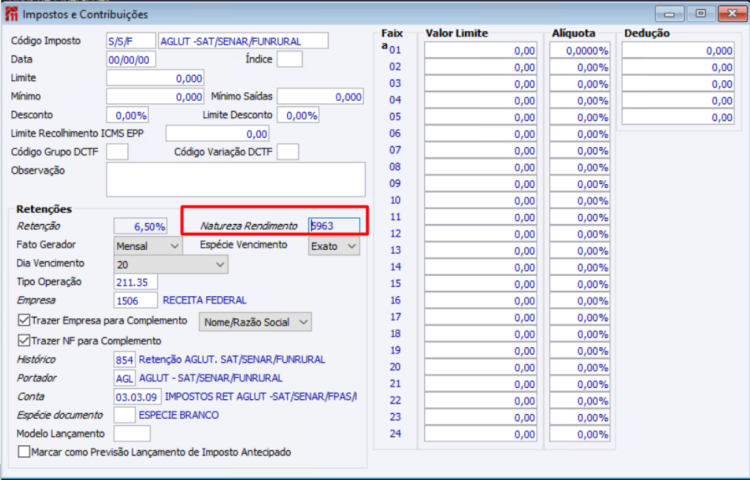Click the Natureza Rendimento field
The height and width of the screenshot is (480, 750).
pyautogui.click(x=334, y=226)
